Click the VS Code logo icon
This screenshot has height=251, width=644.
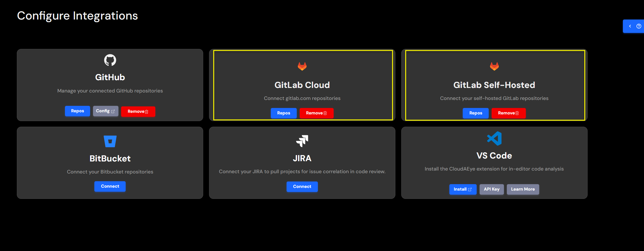tap(494, 138)
